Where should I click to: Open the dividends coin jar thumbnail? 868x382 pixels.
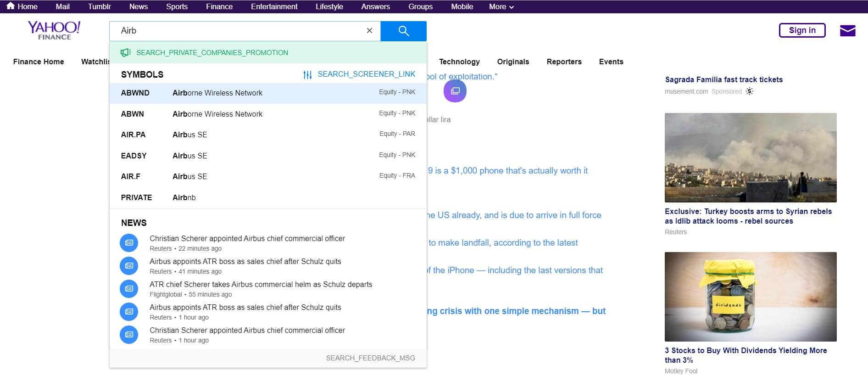coord(750,297)
